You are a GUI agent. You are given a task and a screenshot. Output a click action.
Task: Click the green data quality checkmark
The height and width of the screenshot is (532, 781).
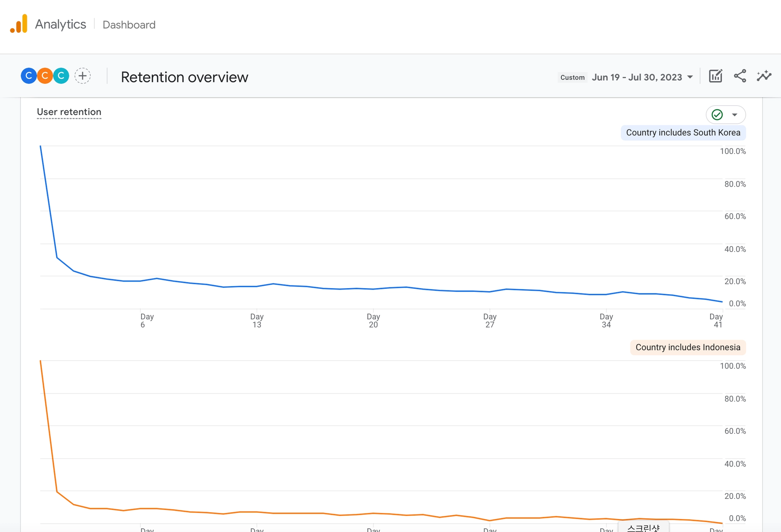(717, 115)
